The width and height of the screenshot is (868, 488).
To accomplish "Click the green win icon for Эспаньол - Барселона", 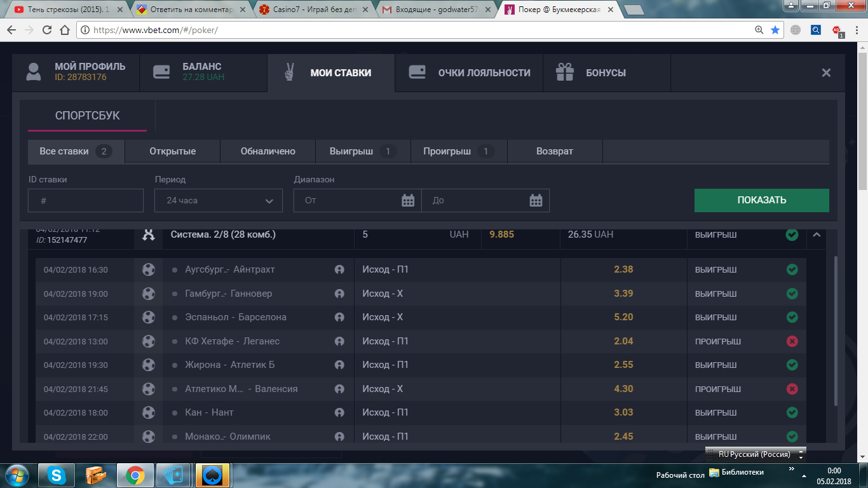I will [x=792, y=317].
